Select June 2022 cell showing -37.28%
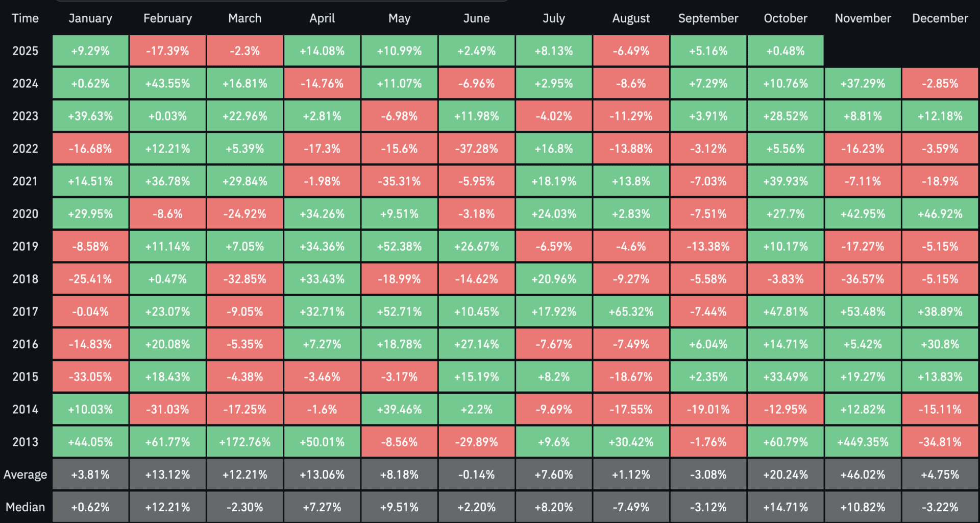 (x=476, y=149)
